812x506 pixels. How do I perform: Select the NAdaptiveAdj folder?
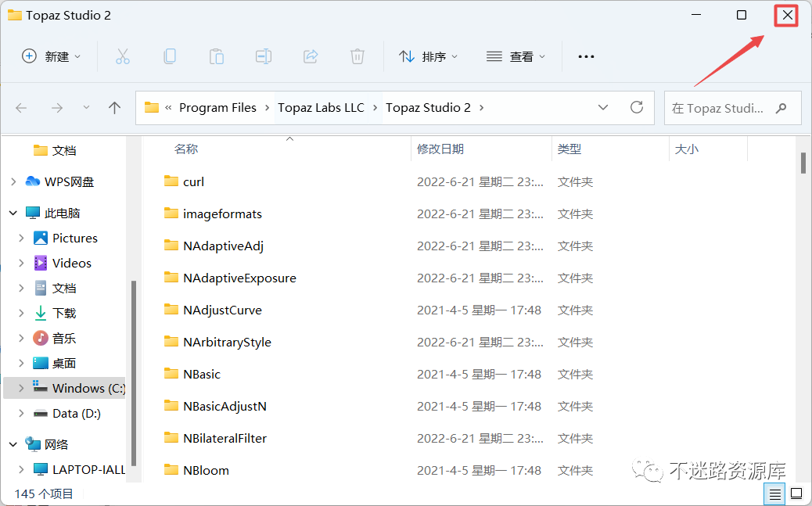point(223,246)
